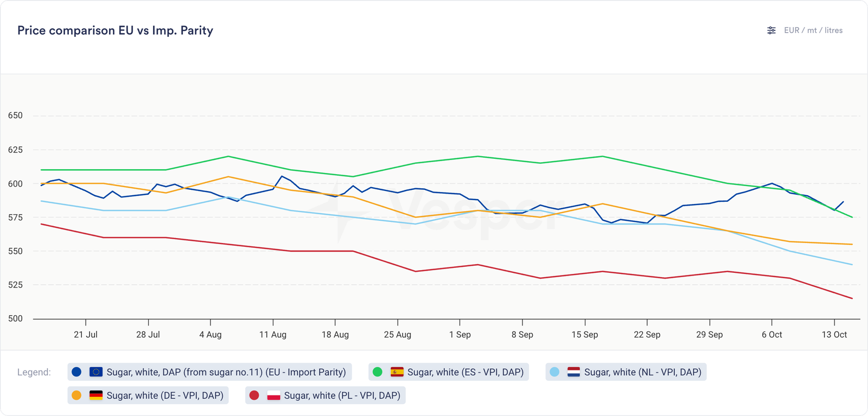This screenshot has width=868, height=416.
Task: Click the 1 Sep label on x-axis
Action: [x=459, y=335]
